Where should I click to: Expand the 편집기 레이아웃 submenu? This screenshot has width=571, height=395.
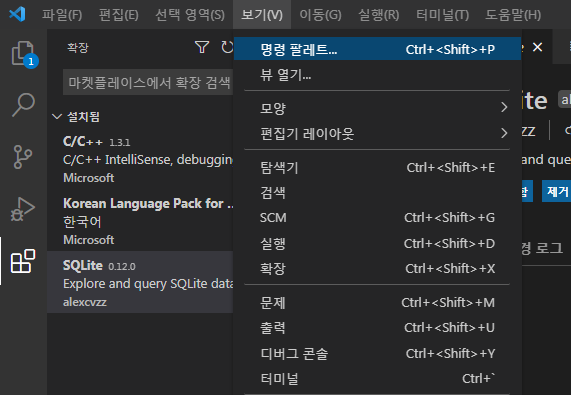(x=377, y=133)
